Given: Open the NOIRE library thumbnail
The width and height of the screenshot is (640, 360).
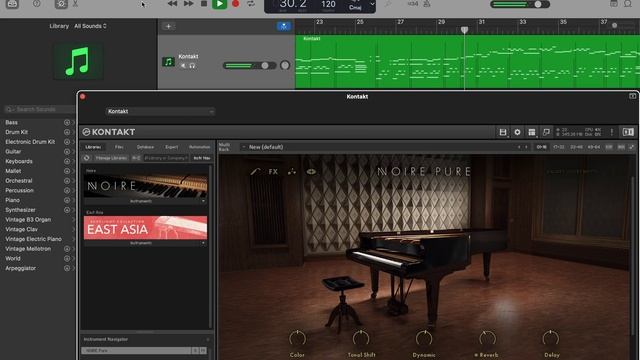Looking at the screenshot, I should tap(145, 186).
